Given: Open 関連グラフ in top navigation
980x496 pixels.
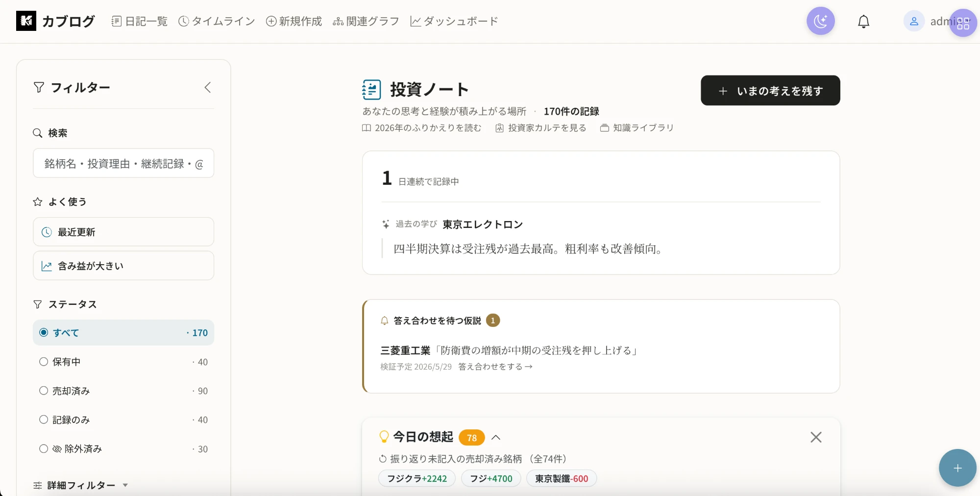Looking at the screenshot, I should pos(366,21).
